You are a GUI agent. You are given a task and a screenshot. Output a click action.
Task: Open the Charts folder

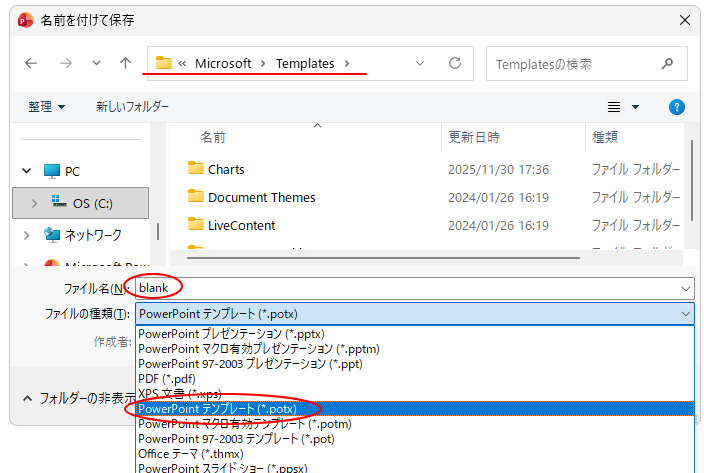226,169
